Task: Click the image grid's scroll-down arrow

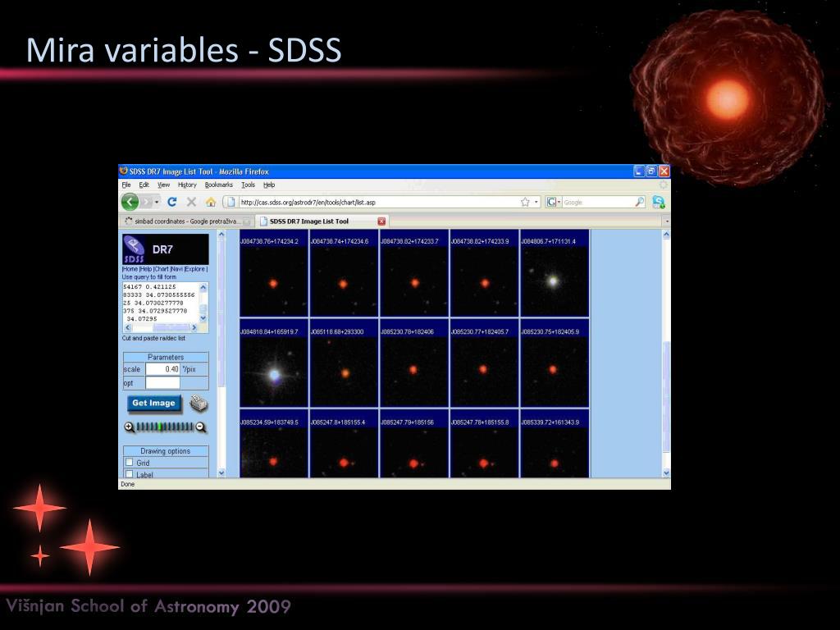Action: click(666, 473)
